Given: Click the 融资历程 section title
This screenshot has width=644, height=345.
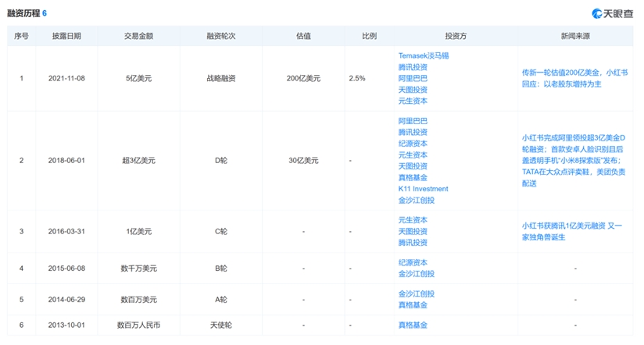Looking at the screenshot, I should (24, 13).
